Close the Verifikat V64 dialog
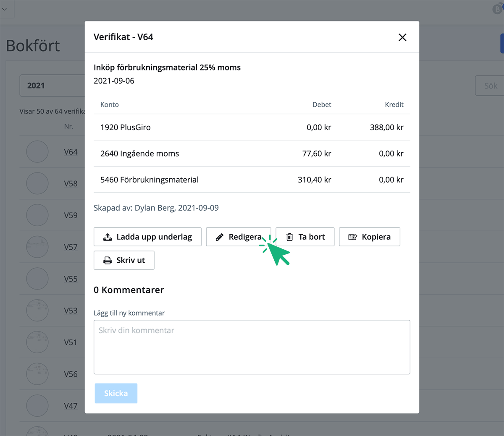Image resolution: width=504 pixels, height=436 pixels. 402,37
